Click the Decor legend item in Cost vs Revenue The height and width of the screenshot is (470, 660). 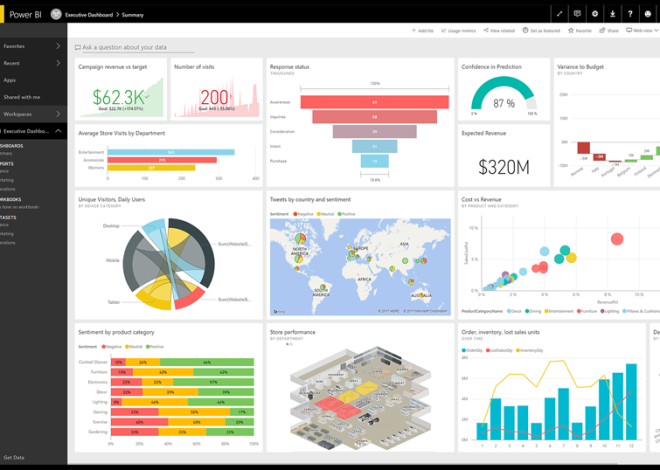(x=514, y=311)
